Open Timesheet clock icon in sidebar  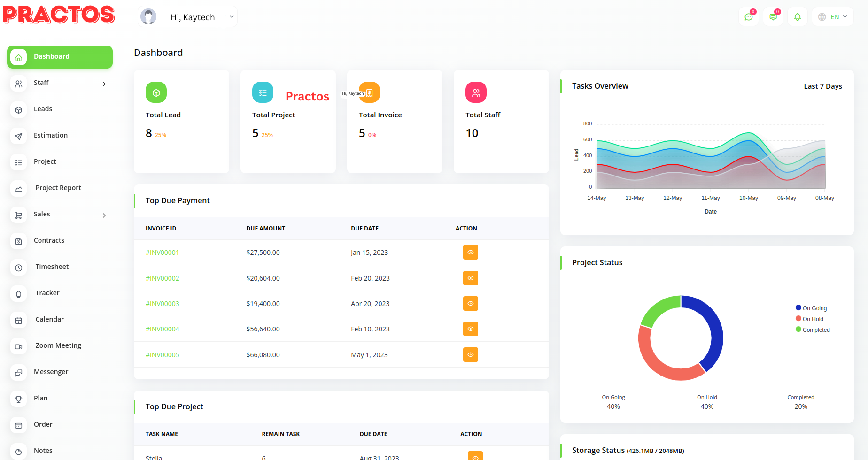(19, 268)
